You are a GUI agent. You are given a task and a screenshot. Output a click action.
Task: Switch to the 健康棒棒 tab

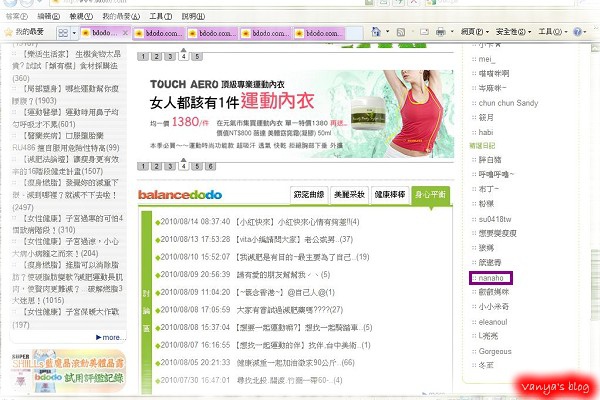pos(390,195)
